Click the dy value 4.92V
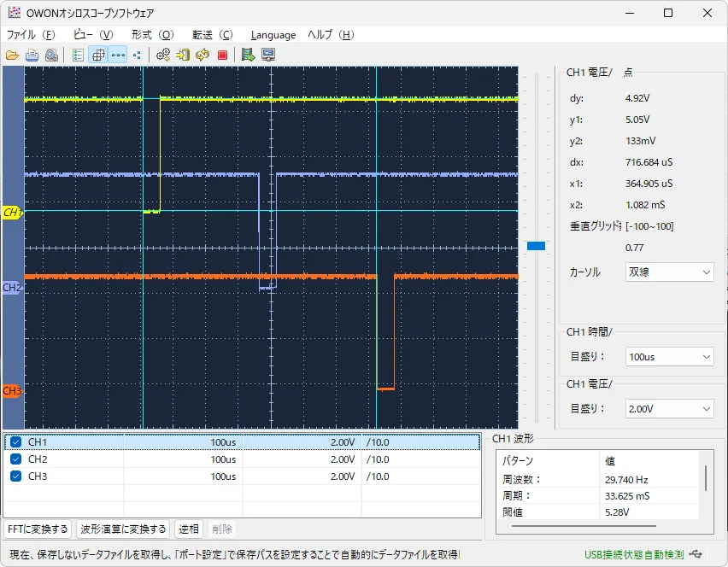728x567 pixels. 637,98
